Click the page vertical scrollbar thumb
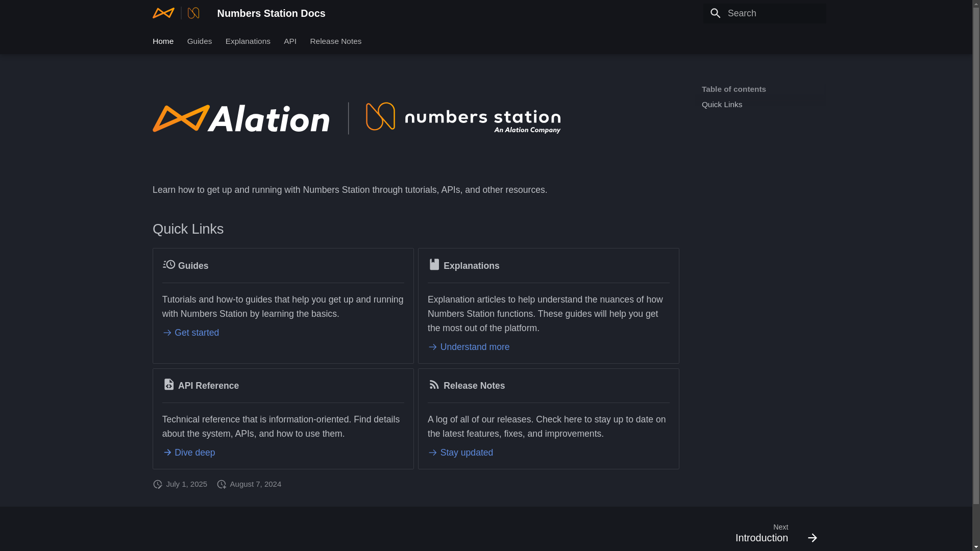The image size is (980, 551). 976,256
